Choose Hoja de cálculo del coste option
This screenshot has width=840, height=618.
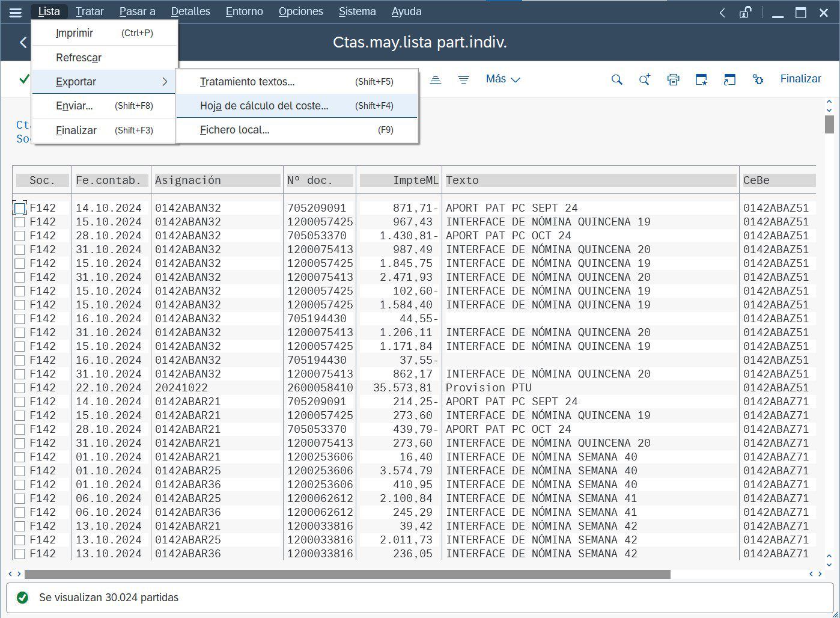[x=264, y=106]
